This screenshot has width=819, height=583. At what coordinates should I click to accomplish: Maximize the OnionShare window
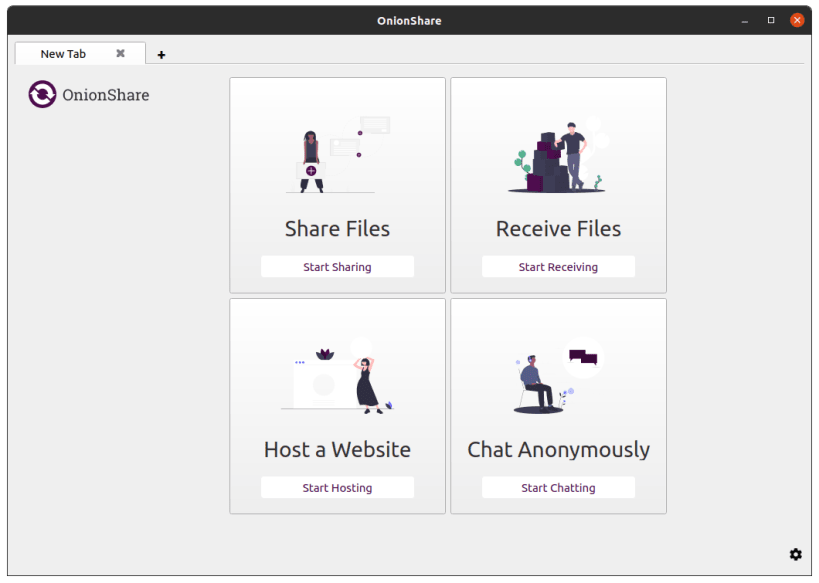[770, 20]
